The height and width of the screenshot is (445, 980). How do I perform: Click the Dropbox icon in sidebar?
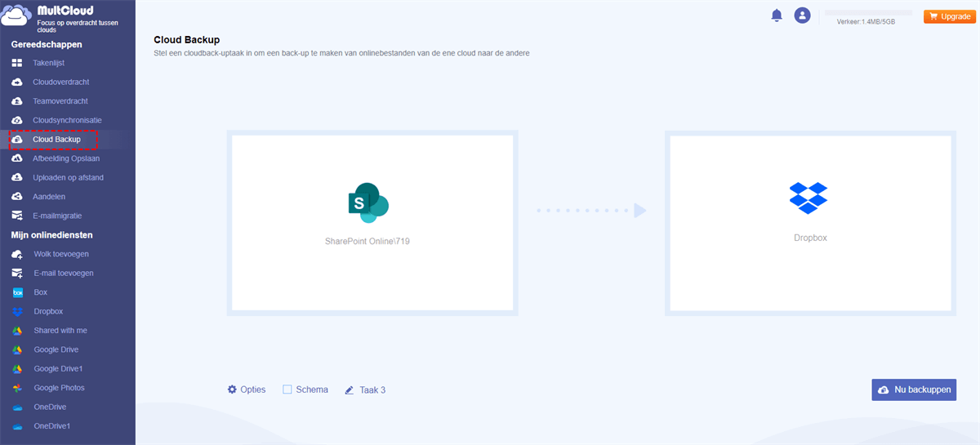(17, 311)
